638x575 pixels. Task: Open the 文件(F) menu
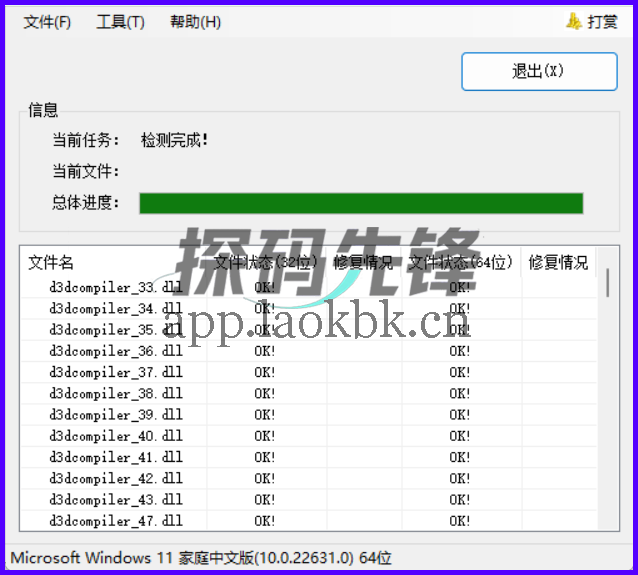tap(47, 22)
